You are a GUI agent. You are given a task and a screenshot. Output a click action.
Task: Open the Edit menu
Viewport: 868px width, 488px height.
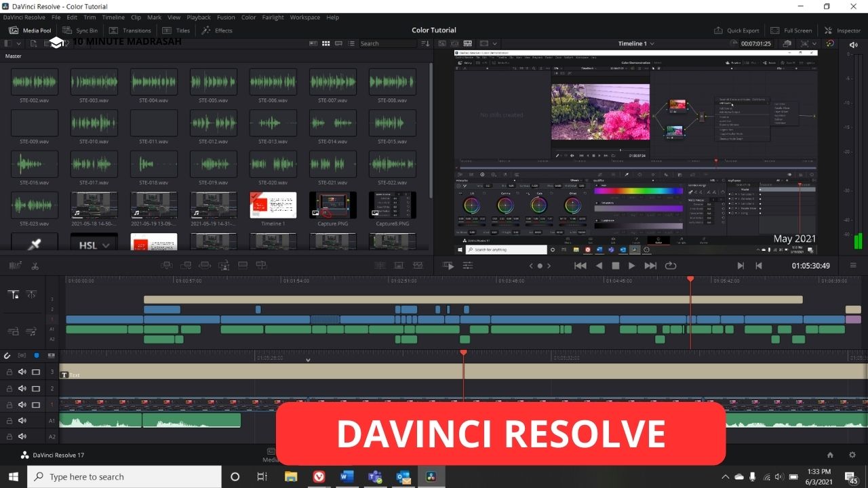72,17
